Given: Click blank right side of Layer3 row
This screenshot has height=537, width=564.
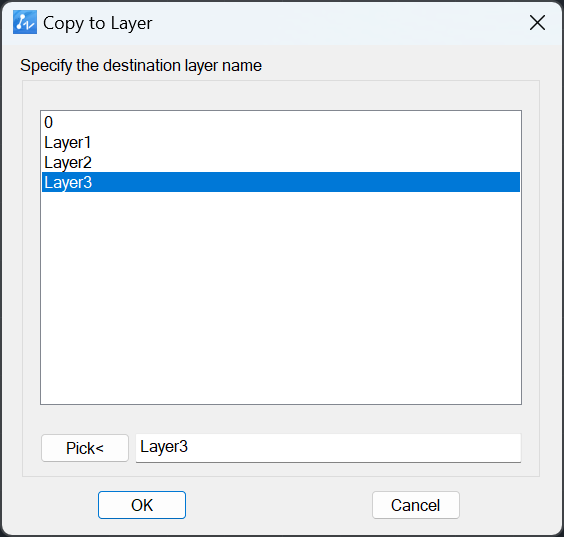Looking at the screenshot, I should click(x=306, y=182).
